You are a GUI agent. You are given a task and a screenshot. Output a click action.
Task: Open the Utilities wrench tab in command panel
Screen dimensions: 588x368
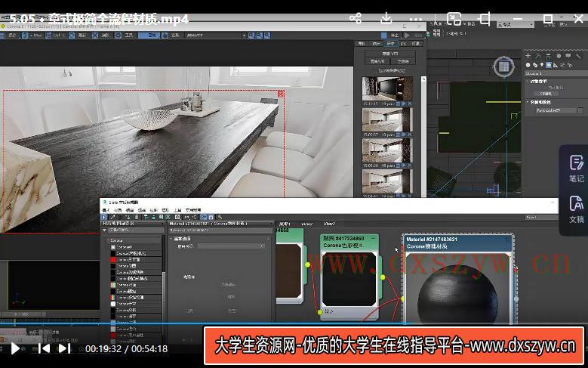tap(578, 56)
